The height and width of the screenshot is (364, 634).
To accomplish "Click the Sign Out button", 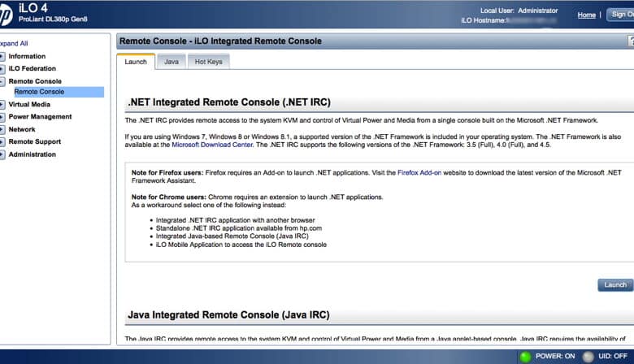I will 620,15.
